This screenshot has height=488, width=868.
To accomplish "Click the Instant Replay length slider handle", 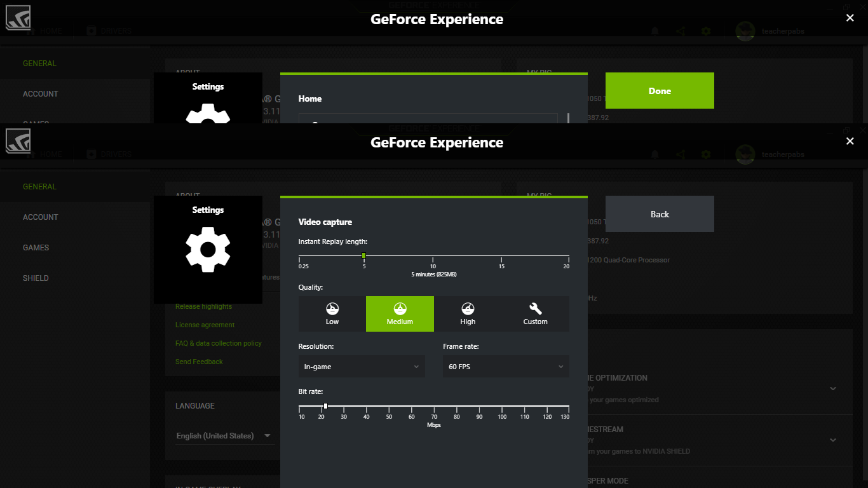I will [x=363, y=255].
